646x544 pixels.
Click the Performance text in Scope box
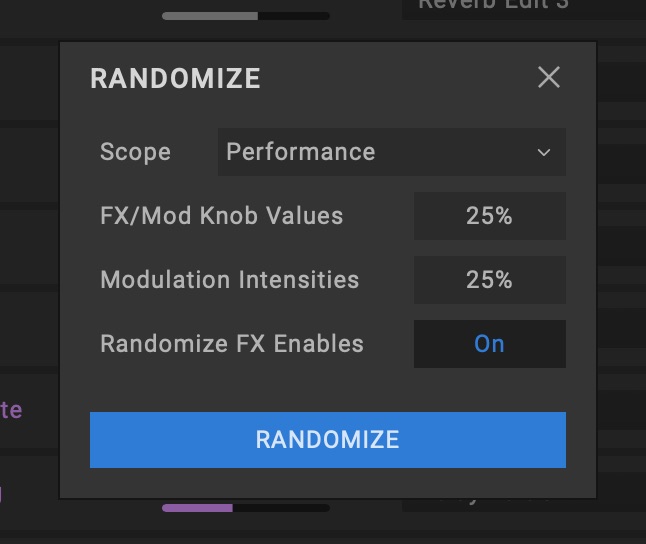tap(300, 152)
